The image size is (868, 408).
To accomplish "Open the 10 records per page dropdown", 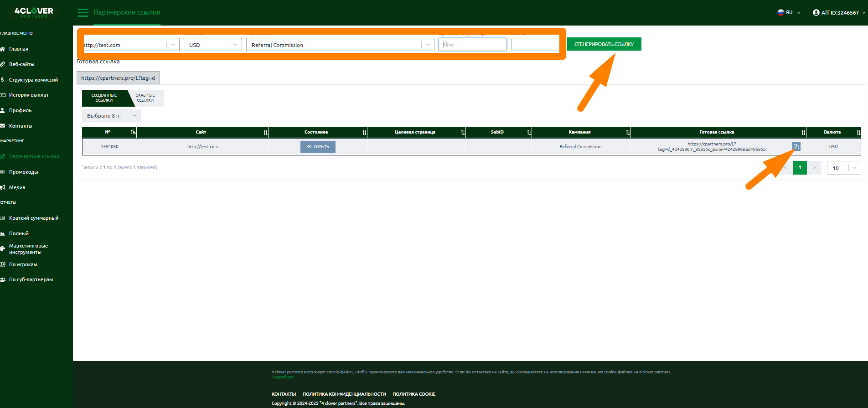I will click(844, 168).
